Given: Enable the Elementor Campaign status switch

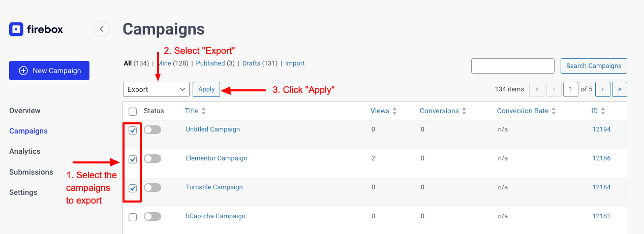Looking at the screenshot, I should coord(152,159).
